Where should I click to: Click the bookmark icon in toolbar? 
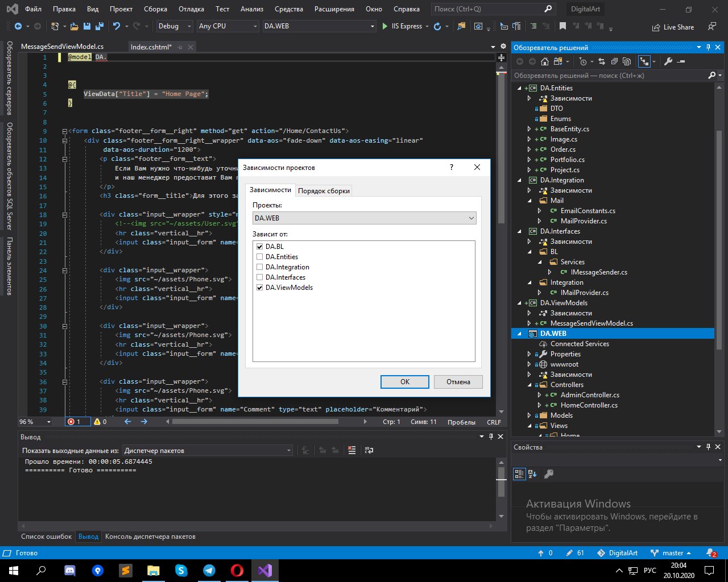[x=562, y=26]
